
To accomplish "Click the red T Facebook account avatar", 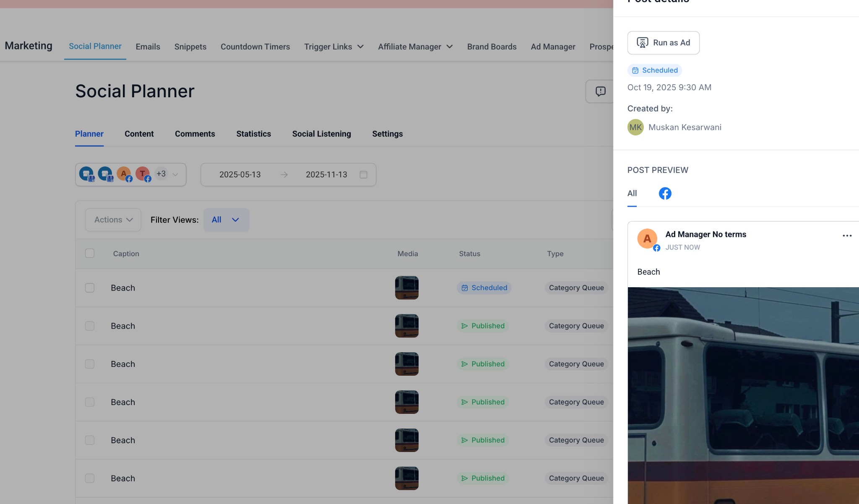I will (143, 174).
